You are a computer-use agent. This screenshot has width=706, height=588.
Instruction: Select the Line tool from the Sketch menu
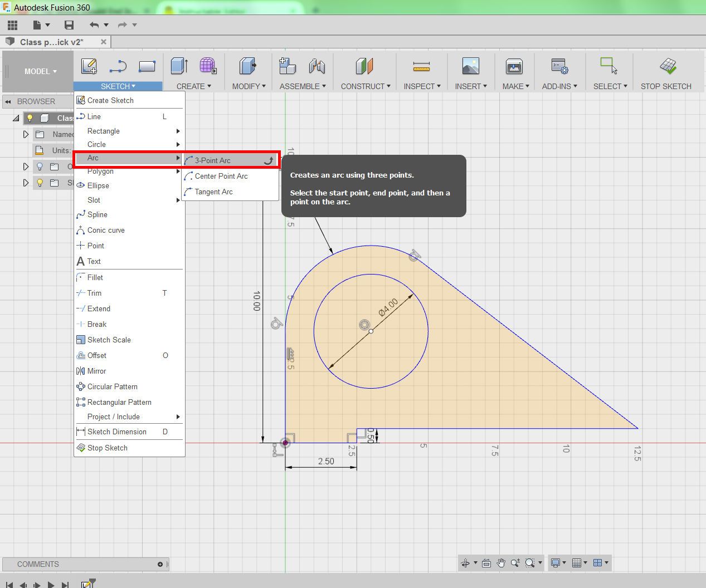pos(93,116)
